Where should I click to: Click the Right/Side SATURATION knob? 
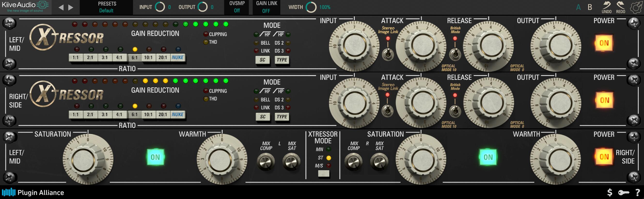(421, 159)
